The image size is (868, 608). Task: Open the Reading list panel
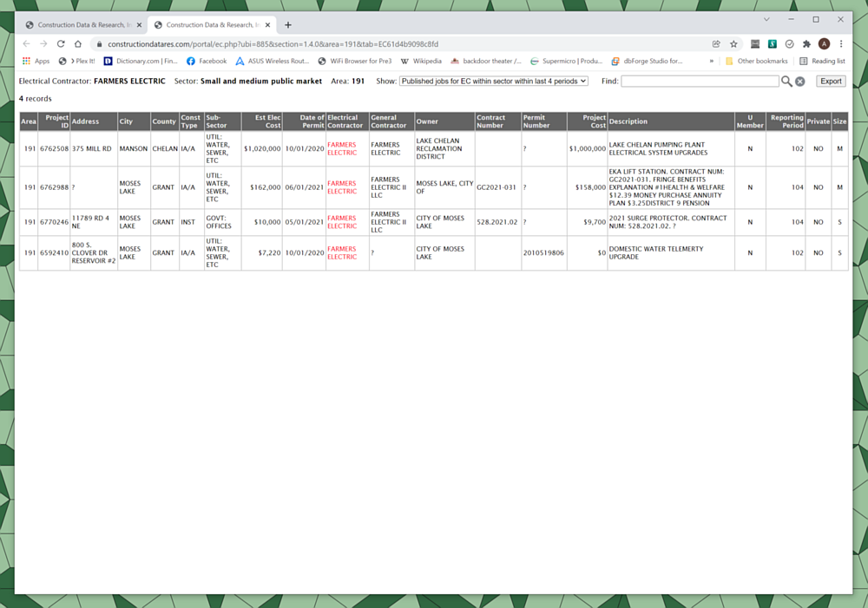822,61
